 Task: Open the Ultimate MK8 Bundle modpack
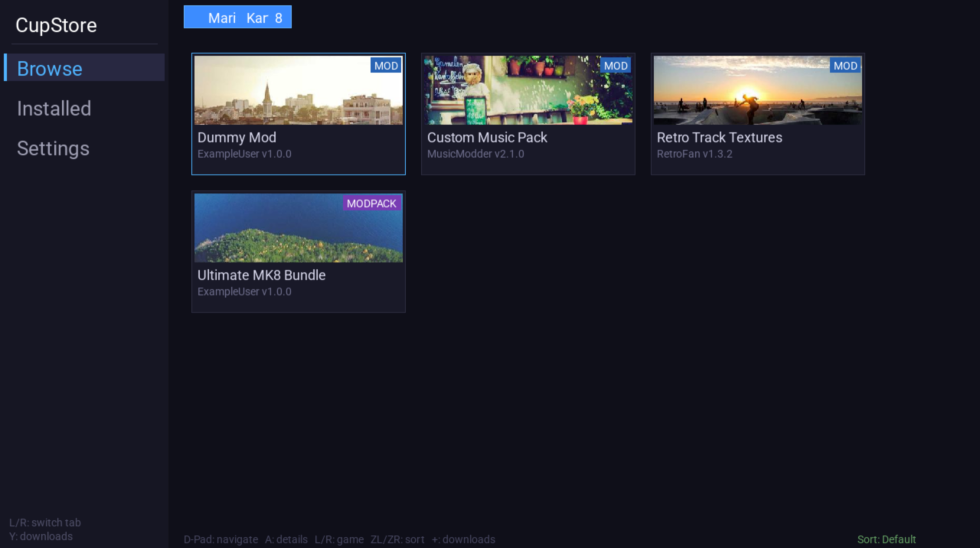click(x=298, y=251)
